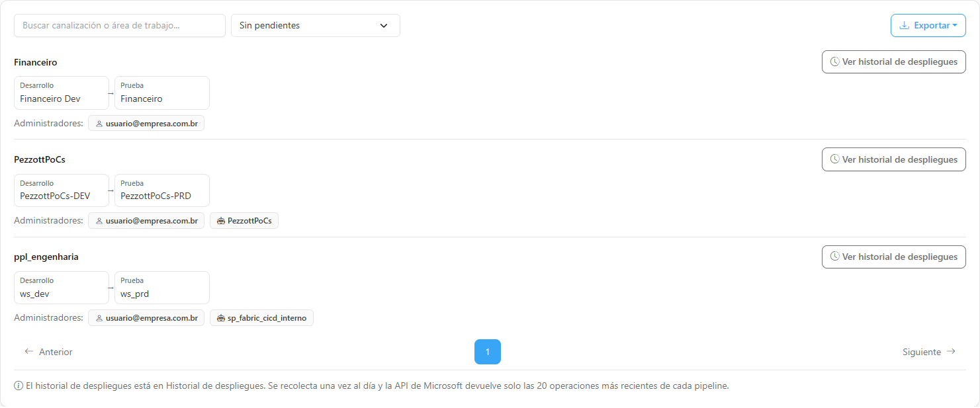View deployment history for ppl_engenharia
Image resolution: width=980 pixels, height=408 pixels.
(x=894, y=257)
